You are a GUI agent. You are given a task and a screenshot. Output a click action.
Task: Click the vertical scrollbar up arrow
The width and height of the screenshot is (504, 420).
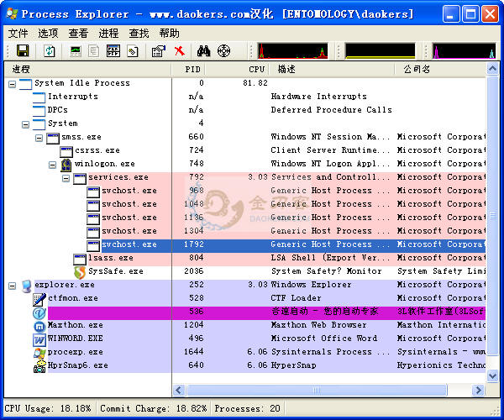click(492, 69)
